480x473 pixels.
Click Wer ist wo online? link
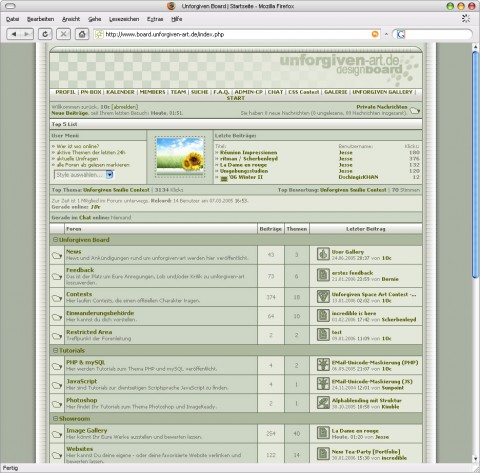[x=78, y=146]
